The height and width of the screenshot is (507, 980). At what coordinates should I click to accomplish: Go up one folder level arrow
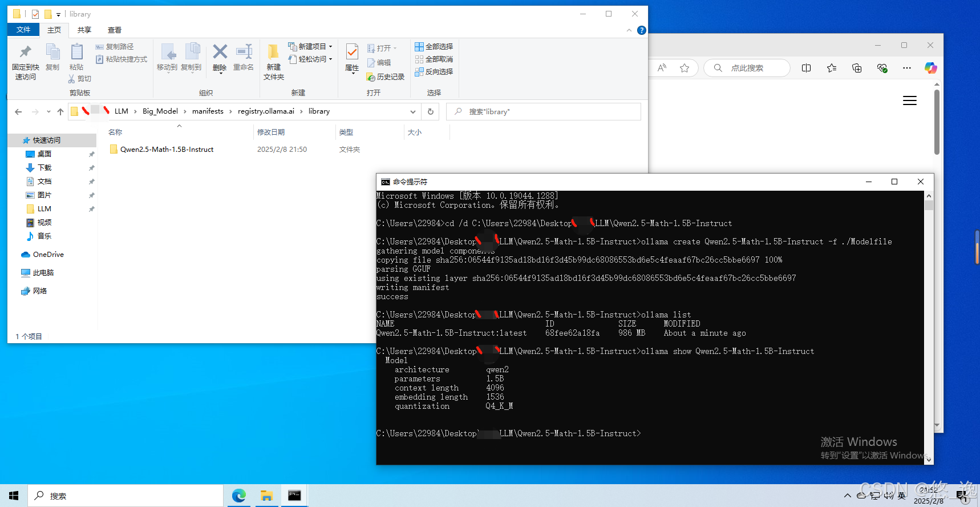[60, 112]
